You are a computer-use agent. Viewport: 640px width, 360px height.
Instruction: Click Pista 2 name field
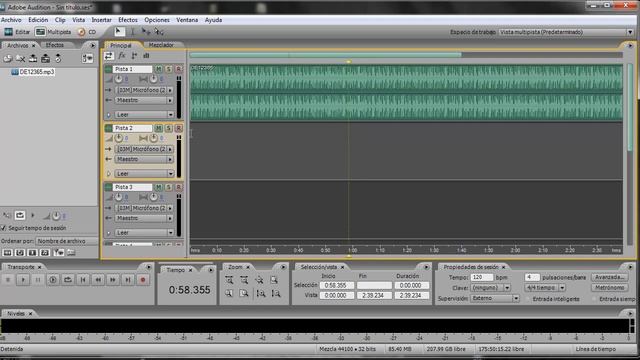click(132, 128)
